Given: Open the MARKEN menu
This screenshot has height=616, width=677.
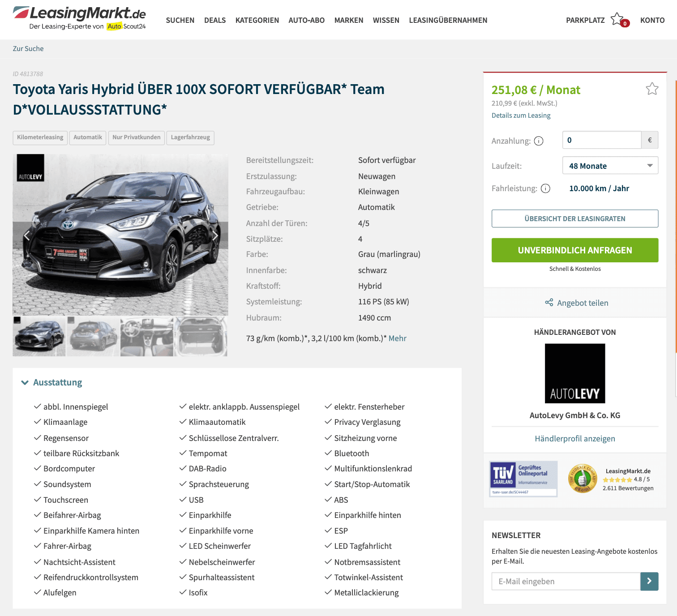Looking at the screenshot, I should pos(349,20).
